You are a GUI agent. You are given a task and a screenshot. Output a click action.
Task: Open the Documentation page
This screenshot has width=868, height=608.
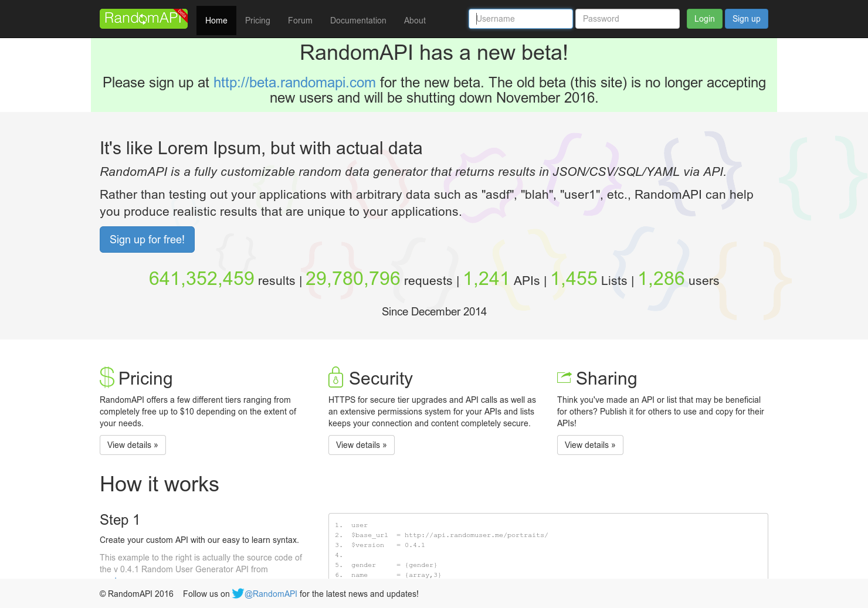coord(358,21)
